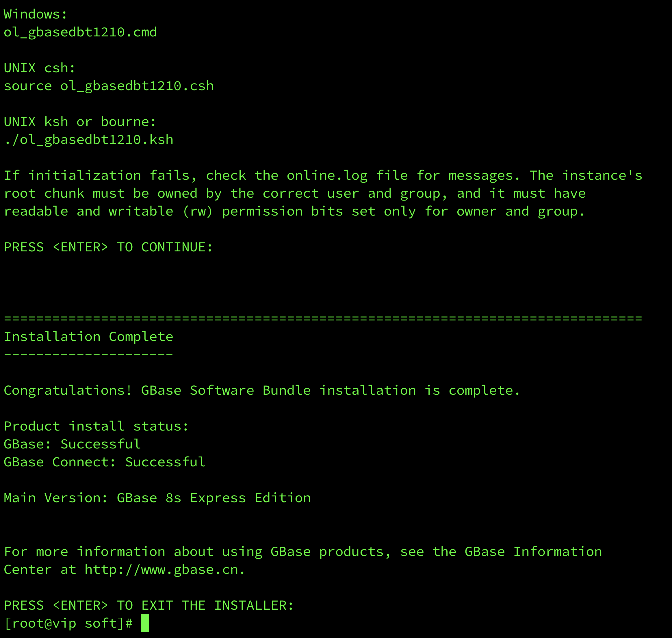Viewport: 672px width, 638px height.
Task: Click the http://www.gbase.cn URL
Action: coord(161,569)
